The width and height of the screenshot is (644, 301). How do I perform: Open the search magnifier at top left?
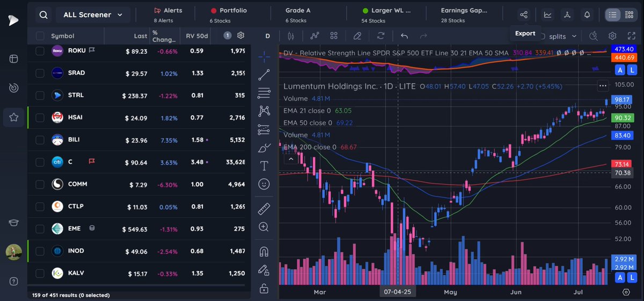pos(44,15)
